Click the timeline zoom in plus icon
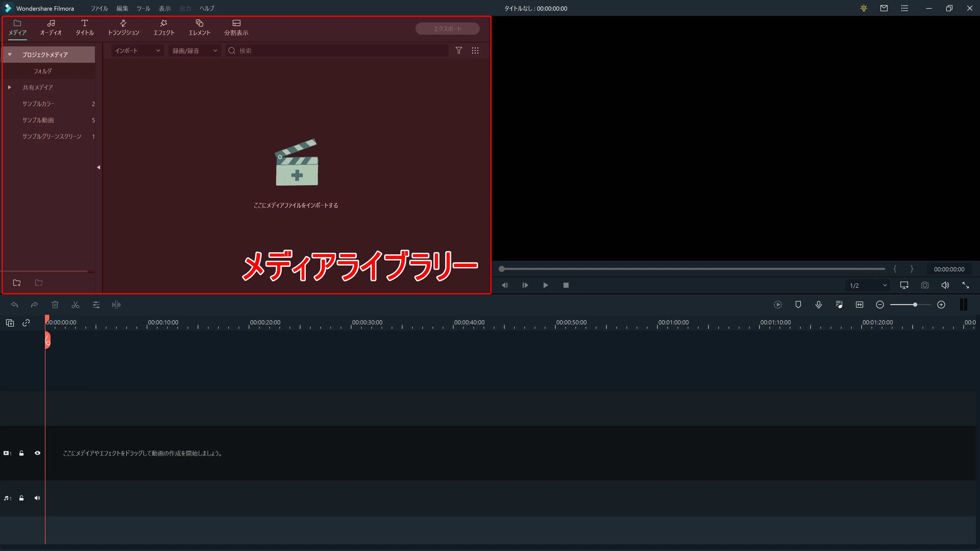980x551 pixels. (941, 305)
